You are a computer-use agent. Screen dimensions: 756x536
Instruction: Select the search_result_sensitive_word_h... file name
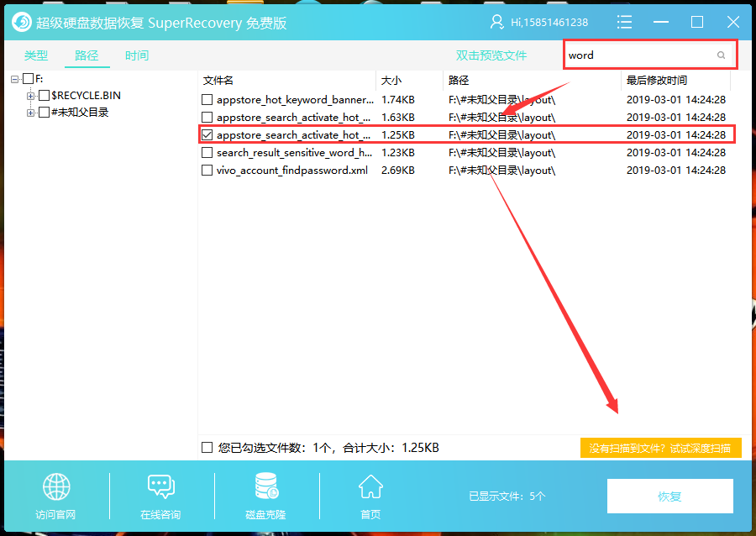click(x=294, y=153)
